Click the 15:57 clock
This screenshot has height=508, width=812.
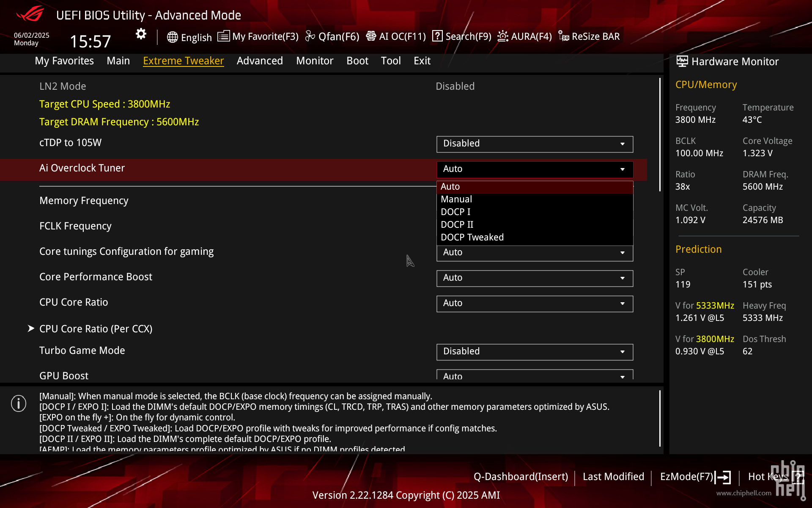(x=90, y=41)
